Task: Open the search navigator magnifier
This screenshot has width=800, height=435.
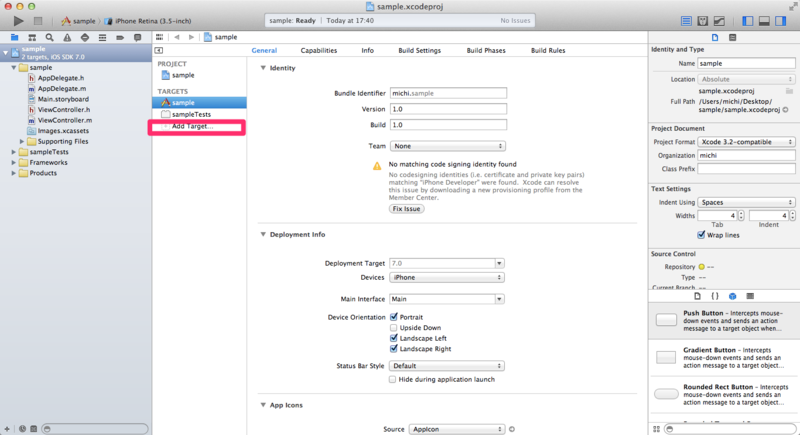Action: pyautogui.click(x=49, y=37)
